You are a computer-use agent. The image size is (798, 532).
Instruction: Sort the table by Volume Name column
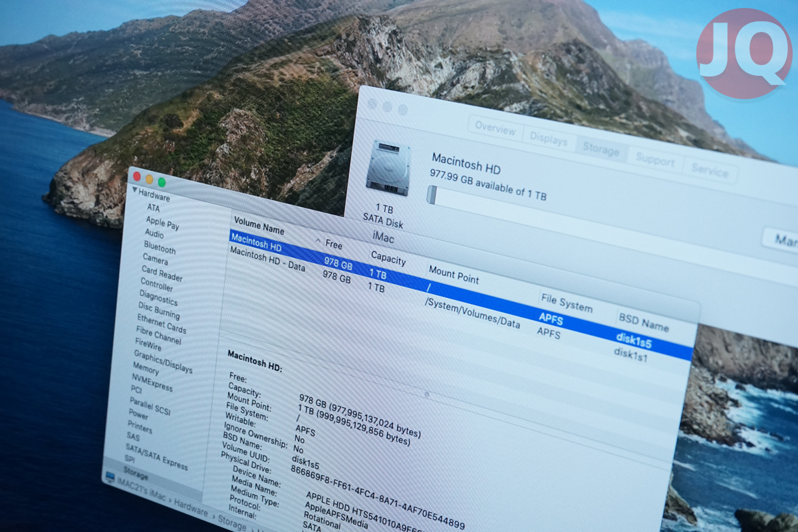[x=259, y=225]
